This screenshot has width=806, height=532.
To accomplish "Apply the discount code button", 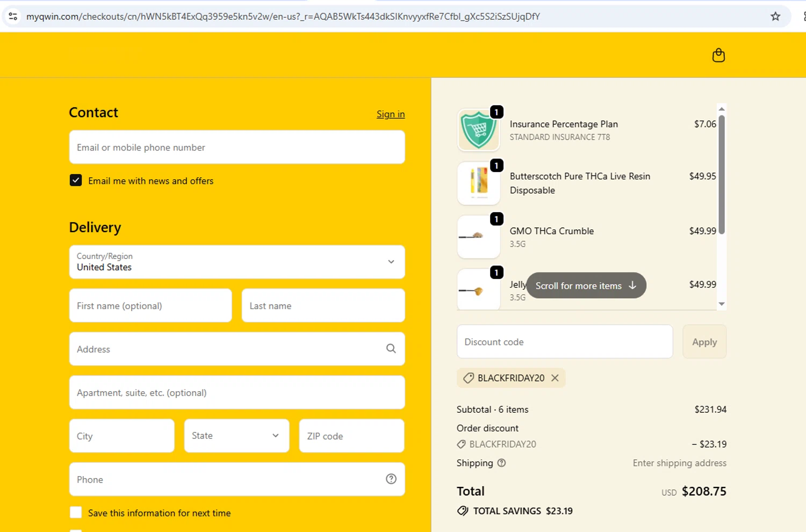I will (704, 342).
